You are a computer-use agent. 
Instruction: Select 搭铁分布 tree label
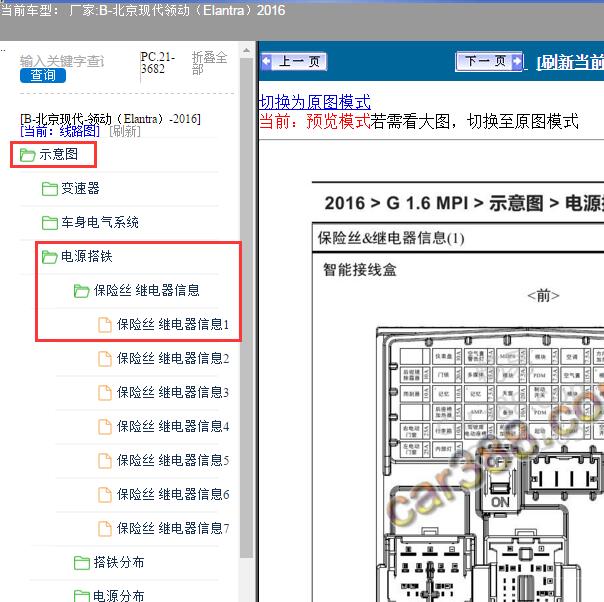click(119, 562)
